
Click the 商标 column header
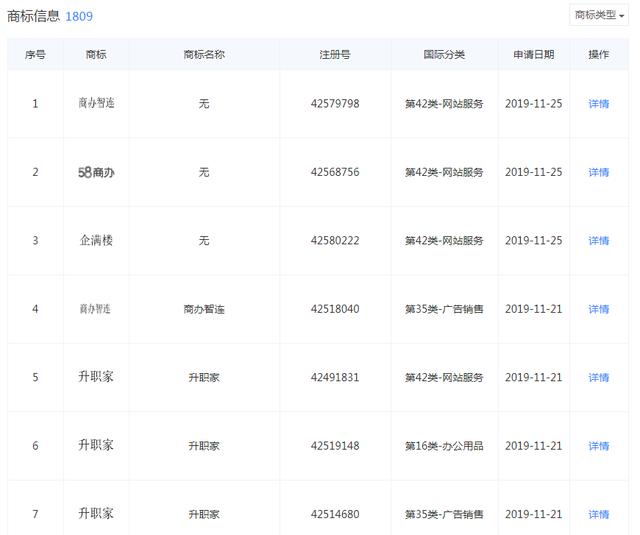[96, 54]
